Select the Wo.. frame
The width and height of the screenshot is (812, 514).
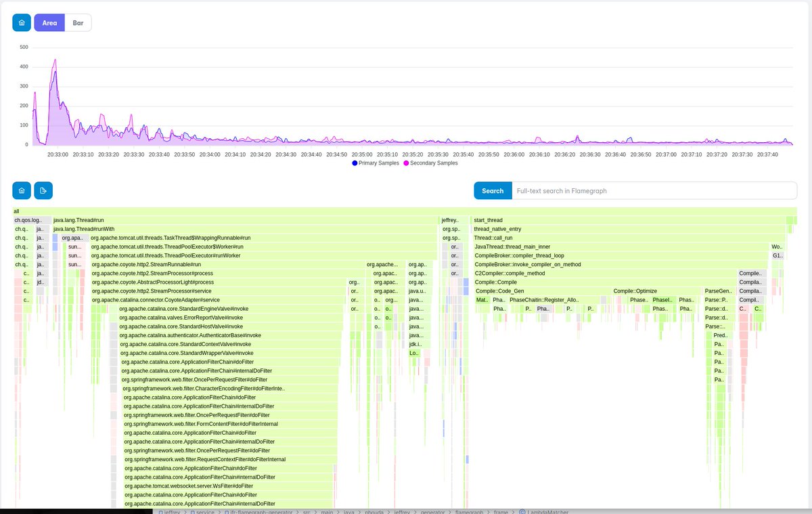777,247
